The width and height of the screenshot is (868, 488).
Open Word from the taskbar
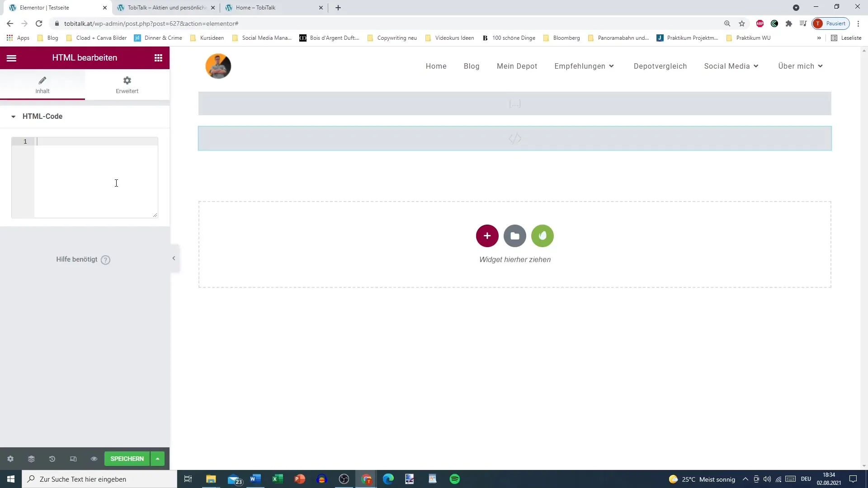pyautogui.click(x=255, y=479)
